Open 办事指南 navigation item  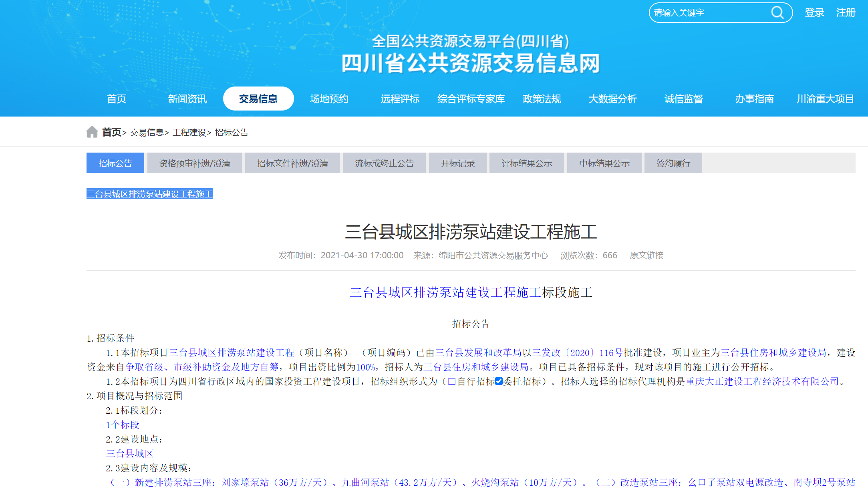click(754, 99)
